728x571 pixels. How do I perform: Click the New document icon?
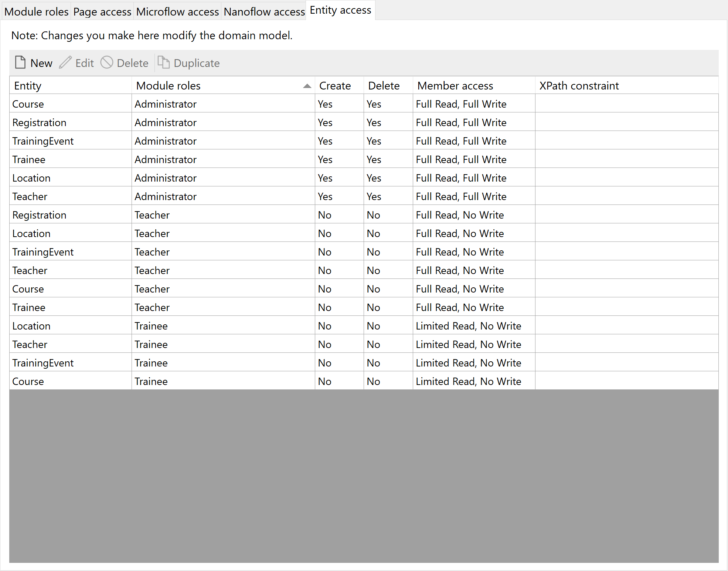pos(20,62)
